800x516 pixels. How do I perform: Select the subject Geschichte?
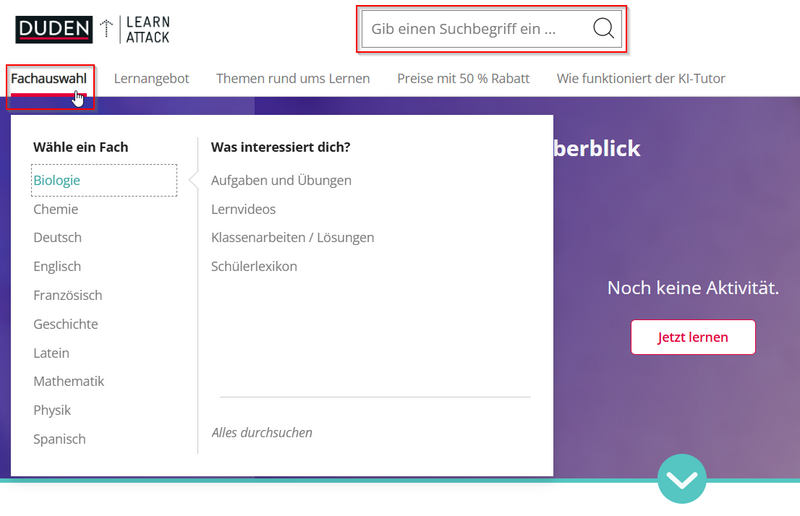click(x=66, y=324)
